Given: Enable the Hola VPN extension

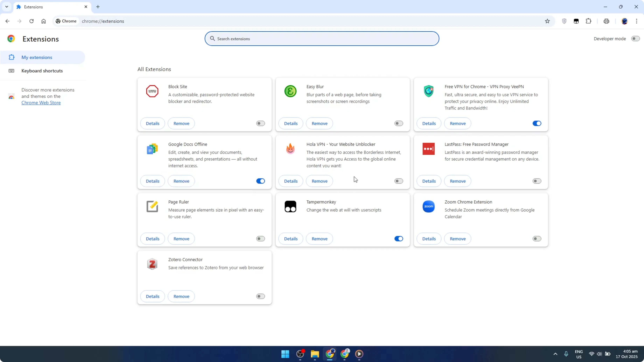Looking at the screenshot, I should (398, 181).
